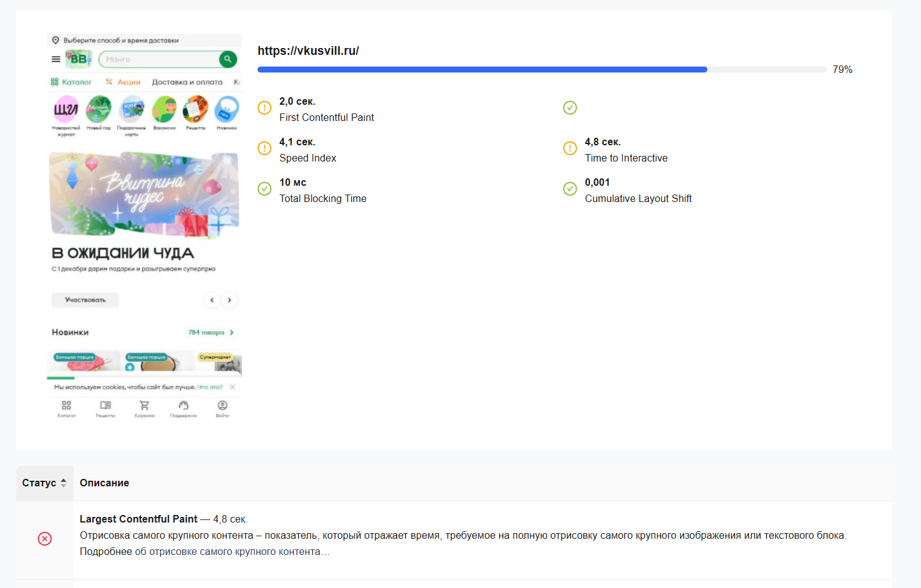921x588 pixels.
Task: Click the Поддержка headset icon in the bottom bar
Action: click(x=183, y=405)
